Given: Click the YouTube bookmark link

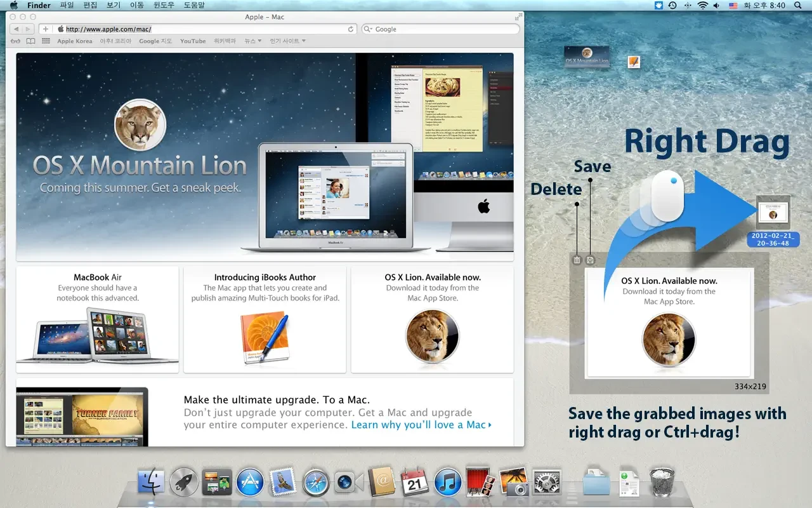Looking at the screenshot, I should (193, 41).
